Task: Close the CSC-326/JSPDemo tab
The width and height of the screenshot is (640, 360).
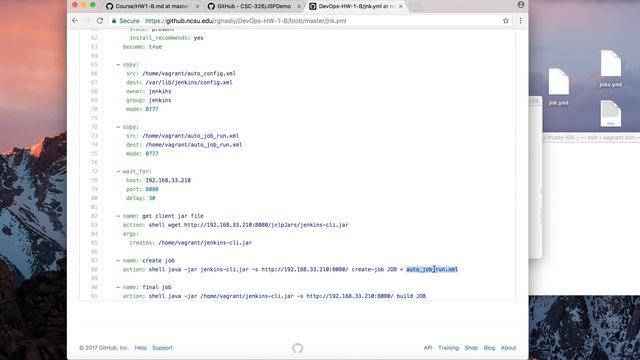Action: point(299,6)
